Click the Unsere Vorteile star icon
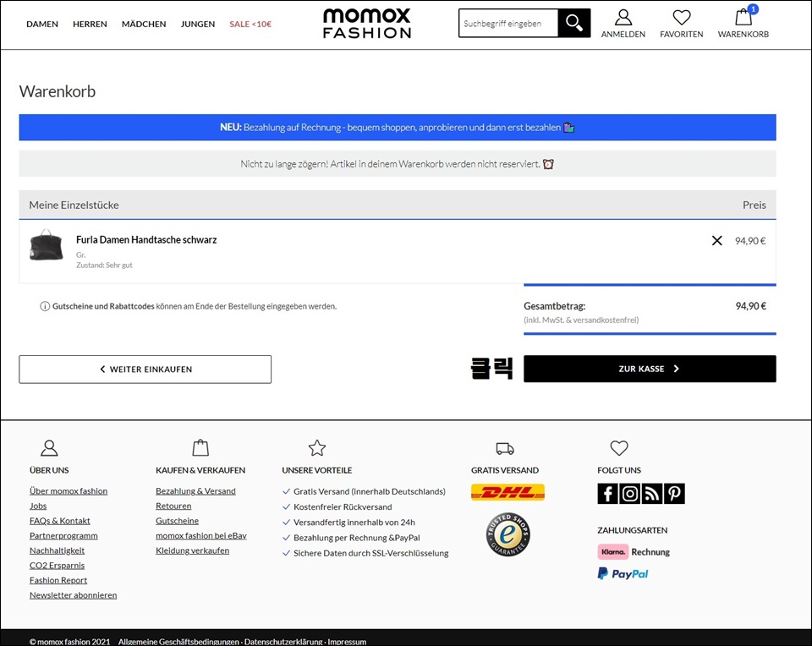Image resolution: width=812 pixels, height=646 pixels. tap(317, 448)
